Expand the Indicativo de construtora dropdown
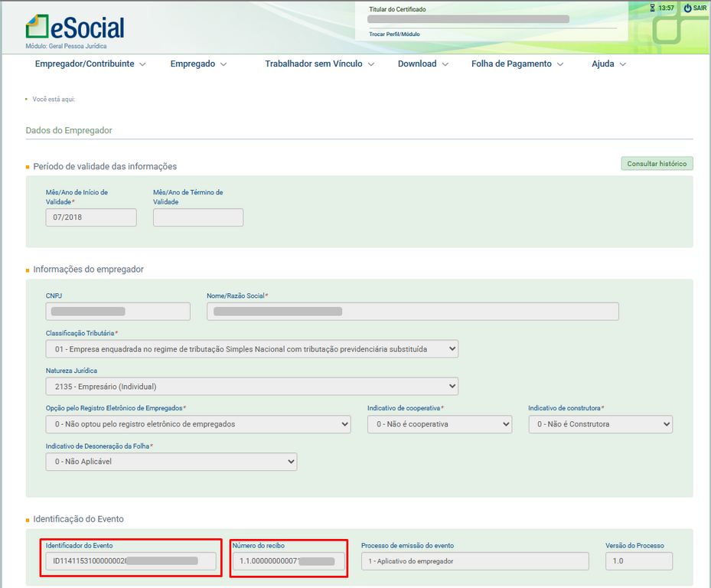The image size is (711, 588). [x=600, y=424]
